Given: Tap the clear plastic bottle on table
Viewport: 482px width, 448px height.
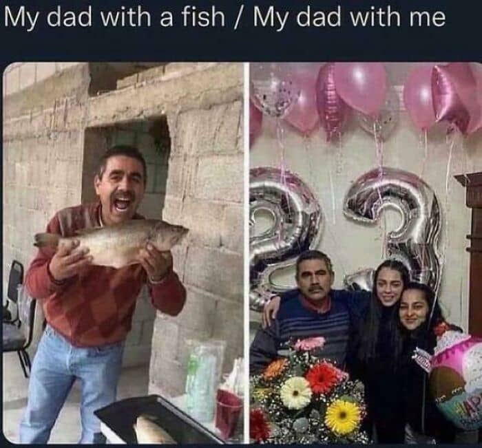Looking at the screenshot, I should (200, 385).
